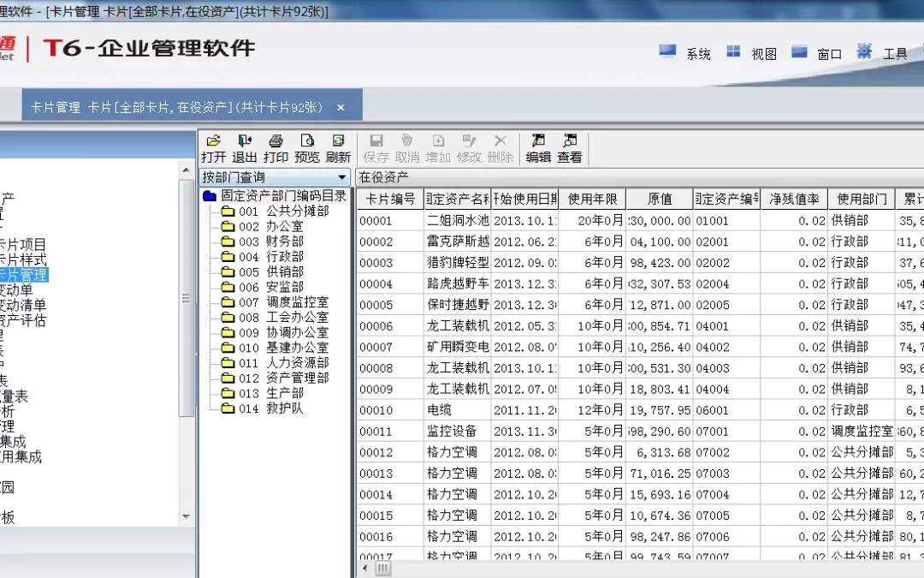Screen dimensions: 924x578
Task: Click the 卡片编号 column header
Action: pos(390,200)
